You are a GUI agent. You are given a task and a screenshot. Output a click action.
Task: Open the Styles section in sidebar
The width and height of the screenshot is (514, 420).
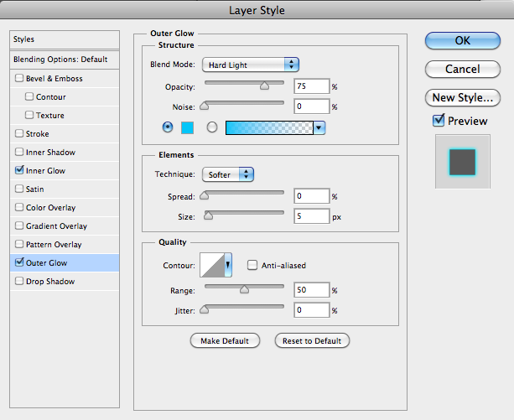[x=60, y=39]
